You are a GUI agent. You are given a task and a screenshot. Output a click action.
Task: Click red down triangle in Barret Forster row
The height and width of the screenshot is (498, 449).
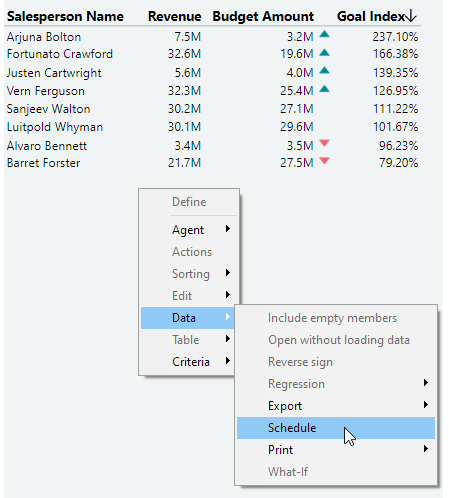tap(324, 161)
